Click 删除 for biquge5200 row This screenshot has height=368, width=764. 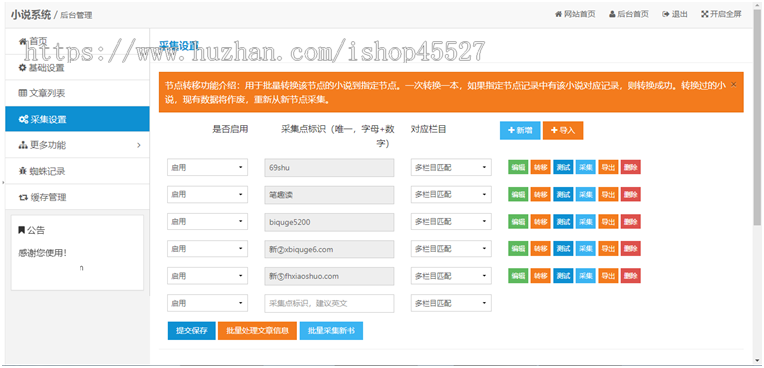pyautogui.click(x=630, y=222)
